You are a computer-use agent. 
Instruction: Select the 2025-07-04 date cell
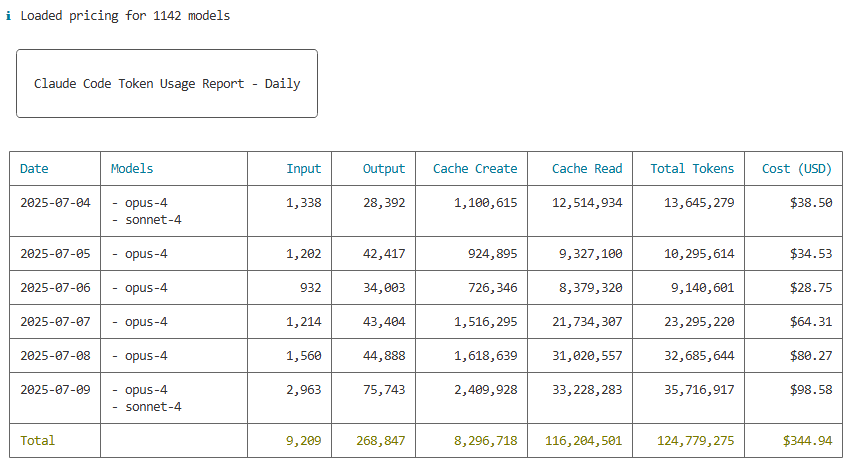coord(55,203)
